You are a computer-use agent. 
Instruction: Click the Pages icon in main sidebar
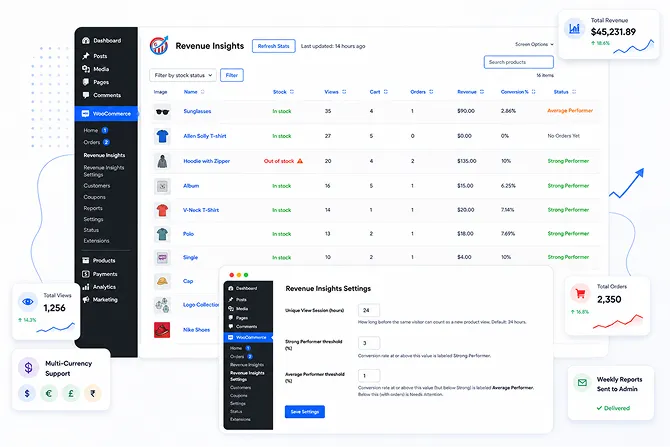(86, 82)
